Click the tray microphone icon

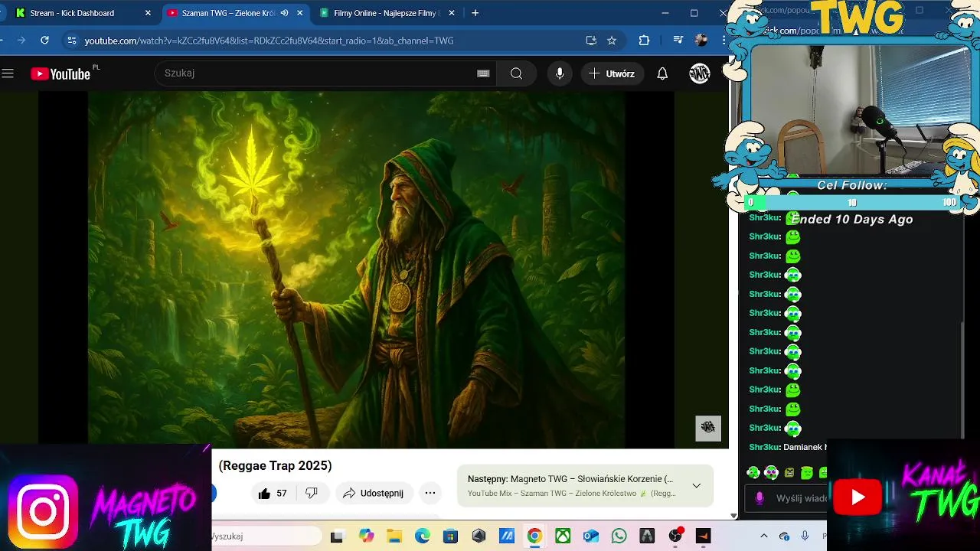click(x=805, y=536)
